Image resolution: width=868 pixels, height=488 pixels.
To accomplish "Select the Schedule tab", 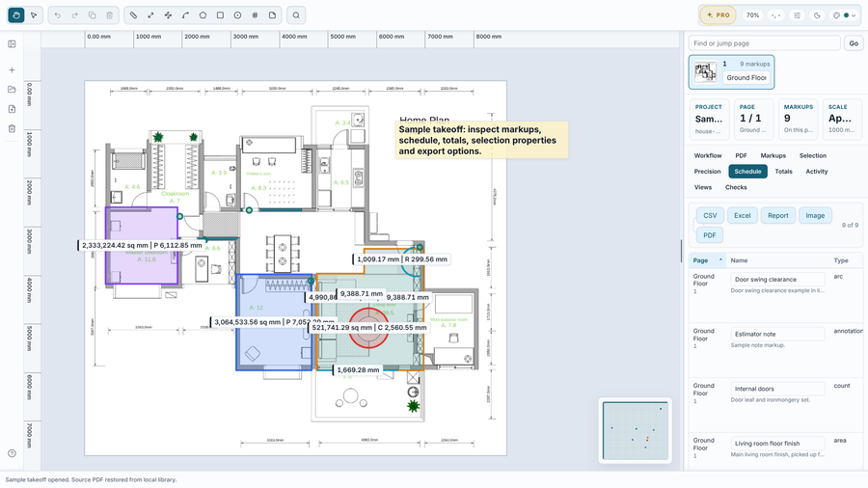I will 747,172.
